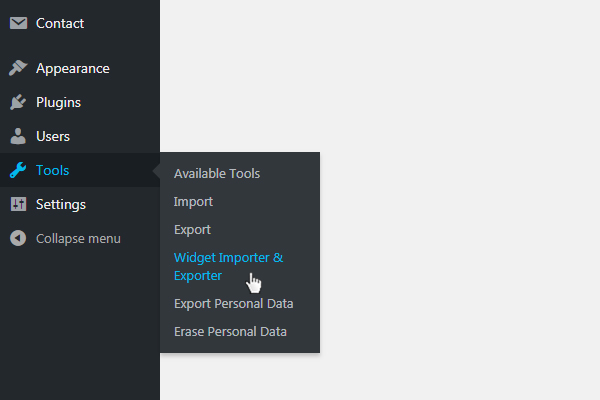
Task: Collapse the sidebar via Collapse menu text
Action: click(78, 239)
